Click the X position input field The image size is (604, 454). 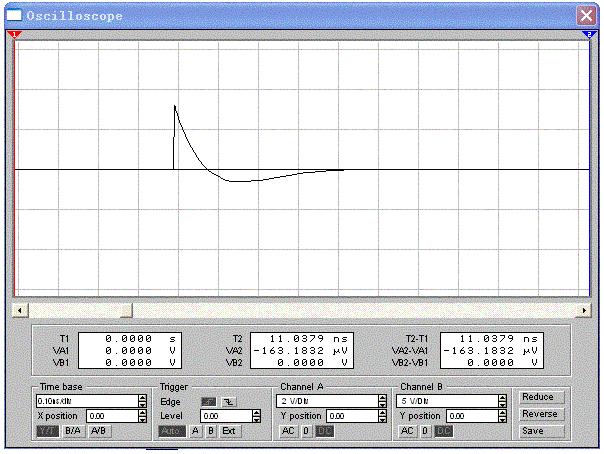[112, 416]
